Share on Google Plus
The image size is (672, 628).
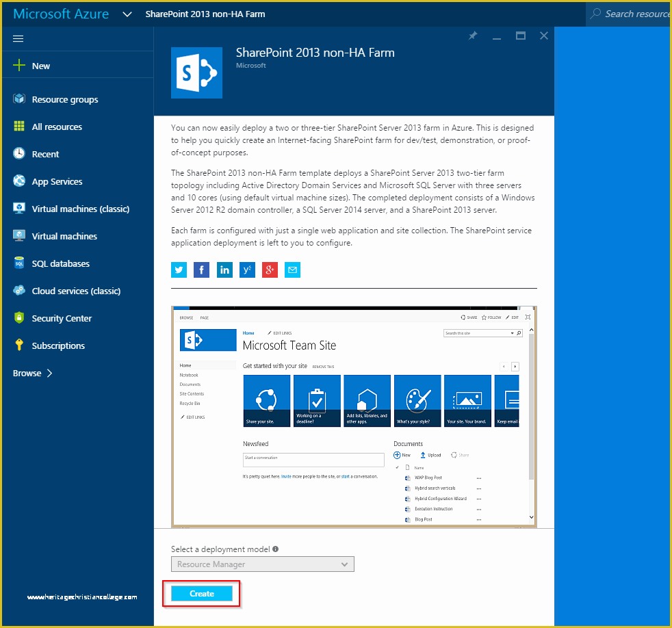[270, 270]
